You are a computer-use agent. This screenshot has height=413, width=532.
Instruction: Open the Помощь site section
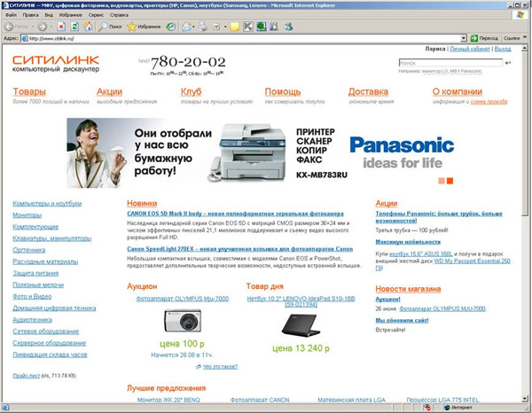283,91
